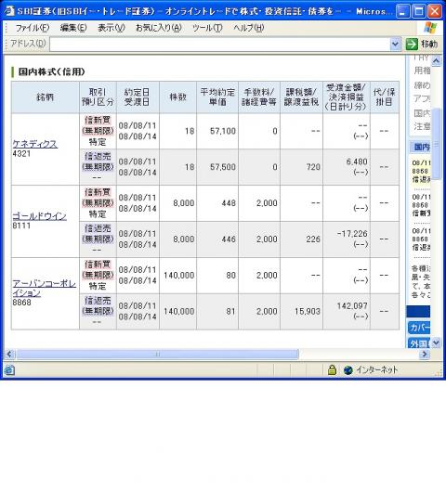The image size is (446, 504).
Task: Open the ツール(T) menu
Action: point(207,28)
